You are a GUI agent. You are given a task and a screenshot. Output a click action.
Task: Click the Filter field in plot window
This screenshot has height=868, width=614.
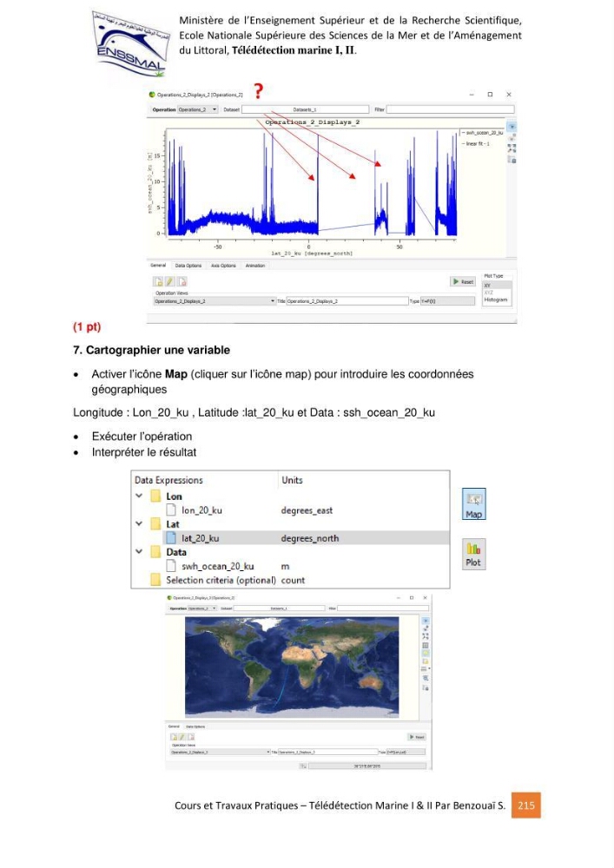point(450,109)
